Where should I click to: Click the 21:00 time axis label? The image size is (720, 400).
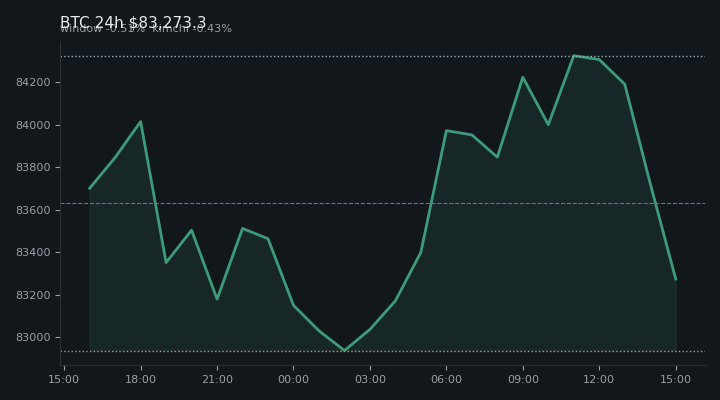(217, 379)
